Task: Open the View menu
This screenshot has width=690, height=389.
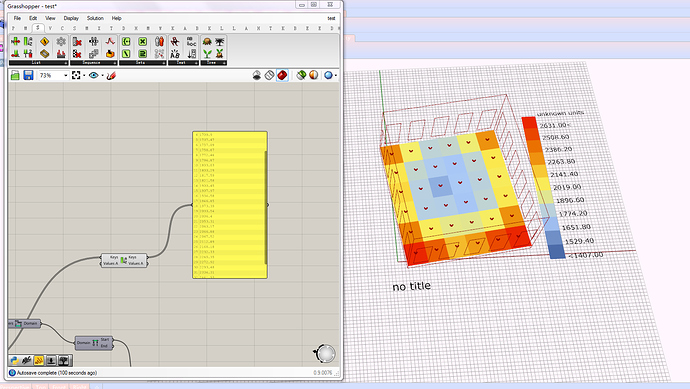Action: [50, 18]
